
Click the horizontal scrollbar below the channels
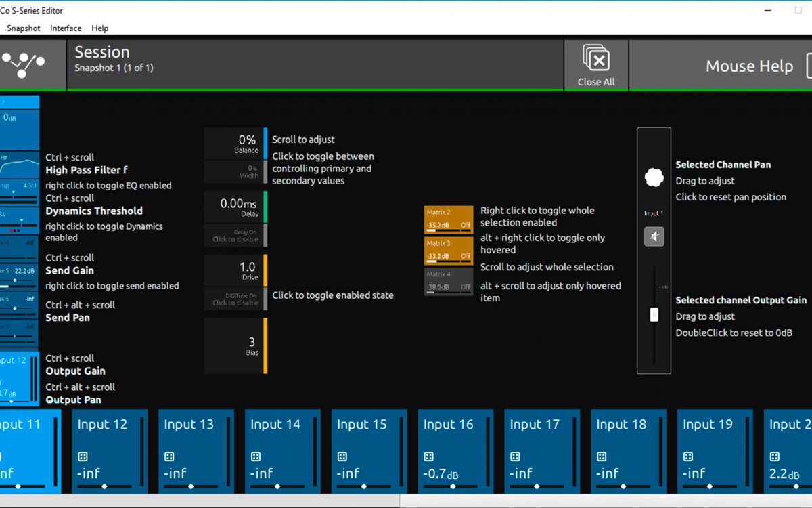coord(203,501)
